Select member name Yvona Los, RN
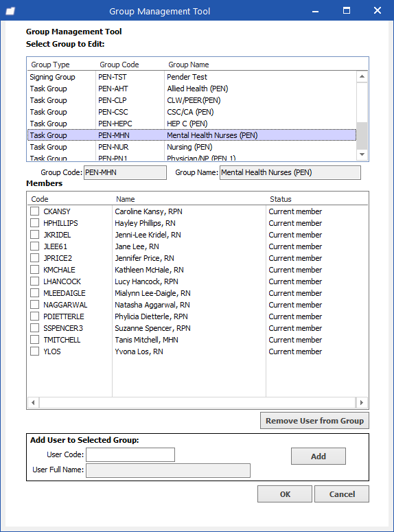This screenshot has width=394, height=532. tap(139, 351)
